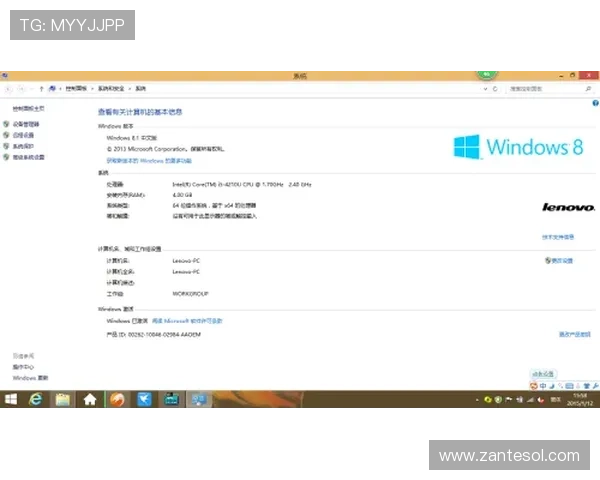Open System protection (系统保护) sidebar link
Image resolution: width=600 pixels, height=480 pixels.
click(x=25, y=146)
